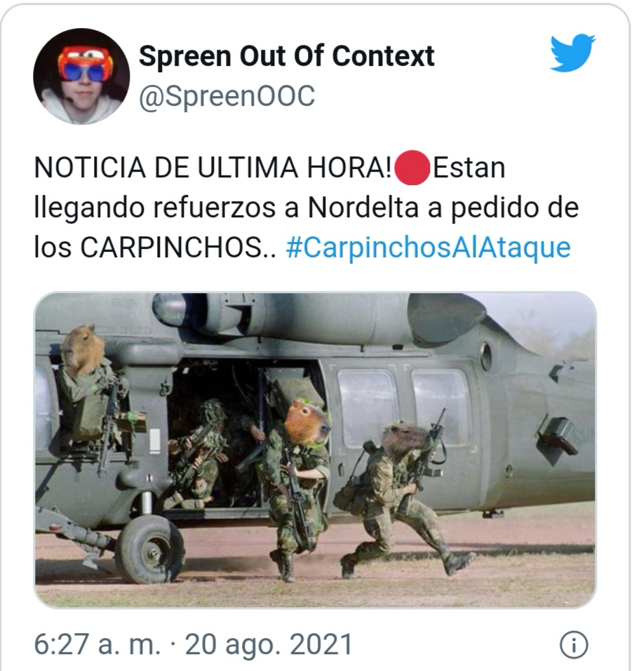Click the red circle emoji in tweet
The width and height of the screenshot is (644, 671).
(412, 168)
